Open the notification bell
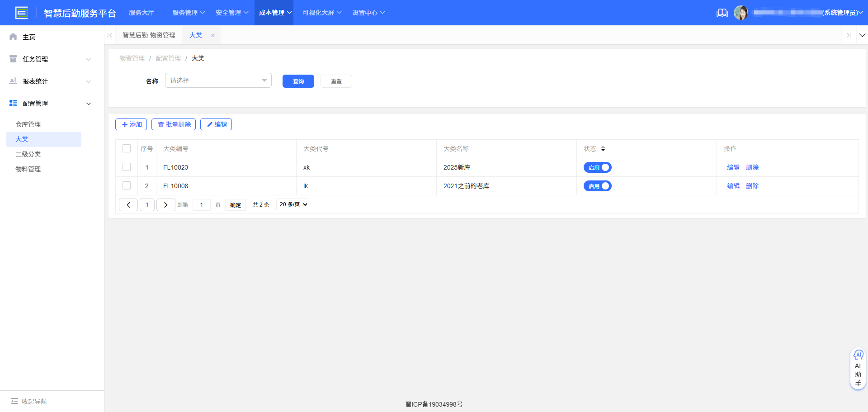Viewport: 868px width, 412px height. [x=722, y=13]
